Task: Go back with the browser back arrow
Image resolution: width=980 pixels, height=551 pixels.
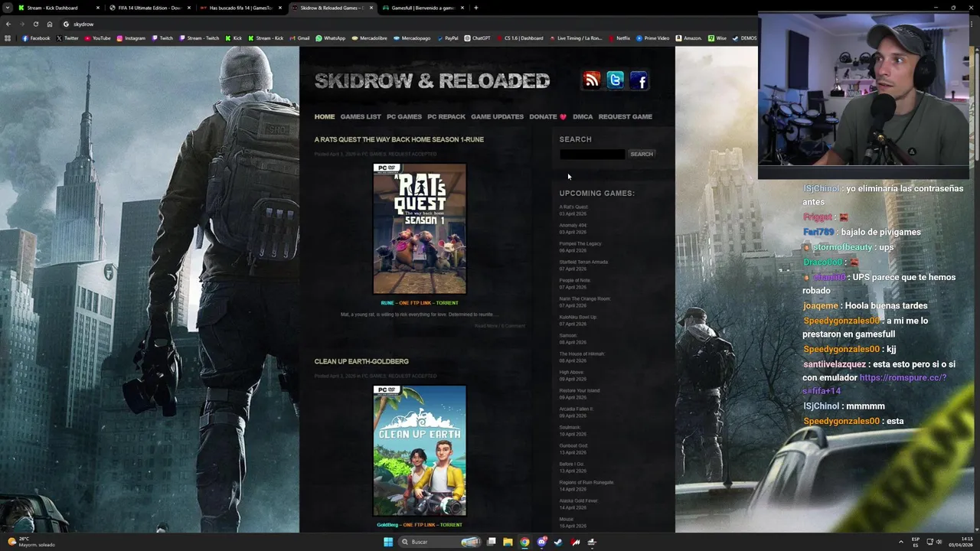Action: coord(8,24)
